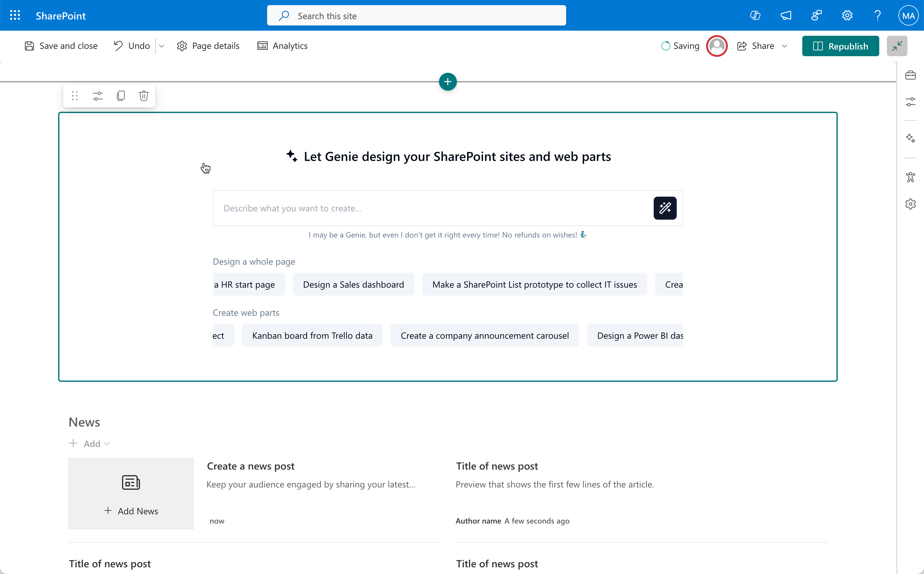Open the help question mark icon
Screen dimensions: 924x574
click(x=878, y=16)
